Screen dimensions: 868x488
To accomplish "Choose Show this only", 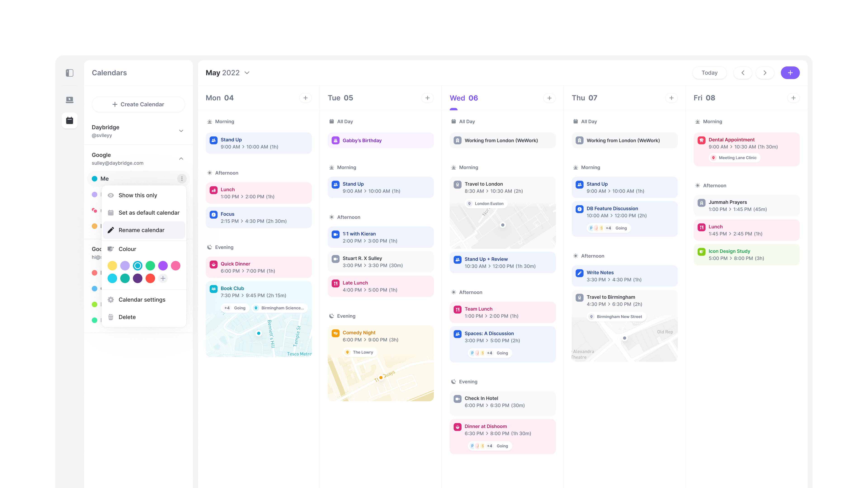I will (144, 195).
